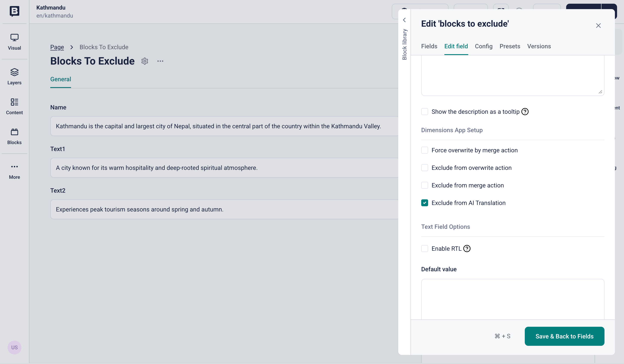Click Save & Back to Fields button
The width and height of the screenshot is (624, 364).
[564, 336]
